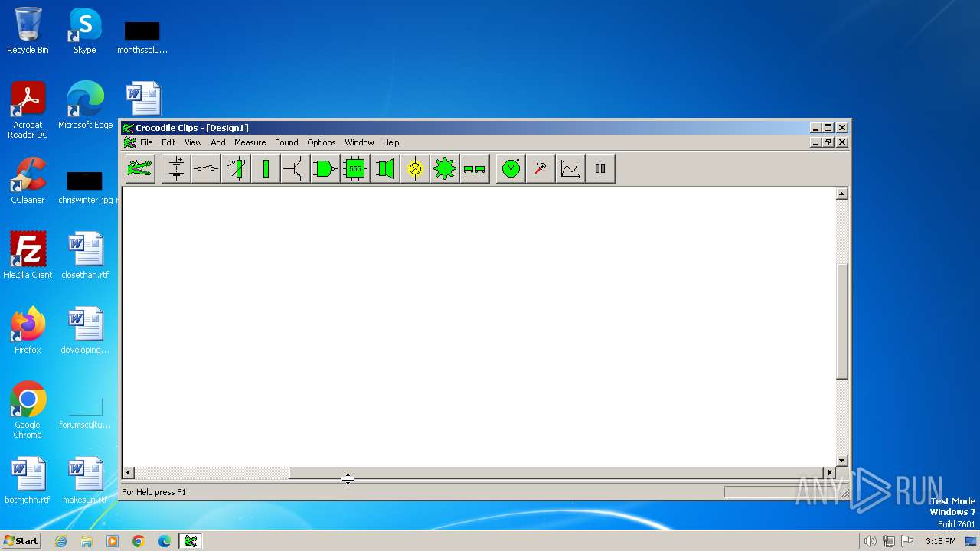Screen dimensions: 980x551
Task: Click the taskbar clock showing 3:18 PM
Action: 940,541
